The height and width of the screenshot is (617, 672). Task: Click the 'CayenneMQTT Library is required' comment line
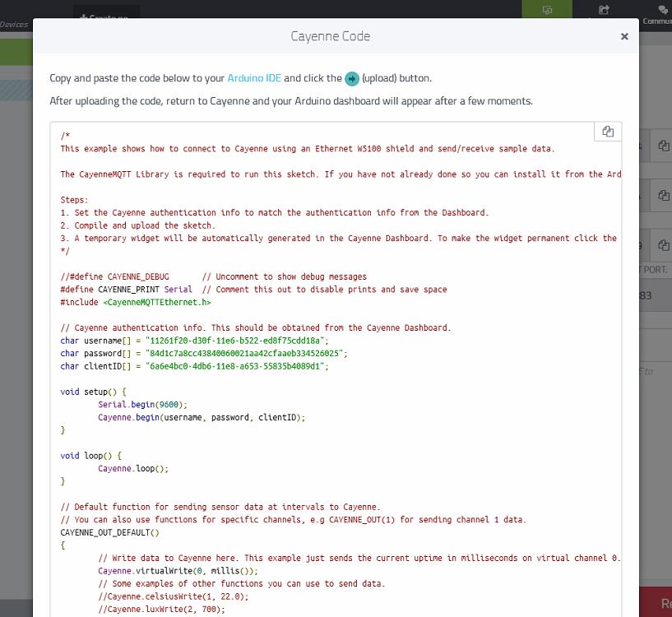point(341,174)
